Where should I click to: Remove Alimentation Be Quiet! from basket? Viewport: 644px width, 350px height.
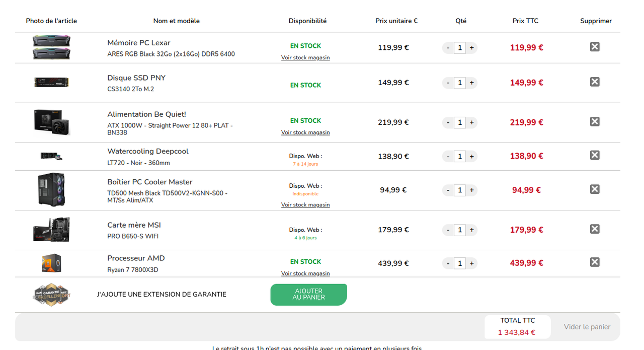pos(595,121)
